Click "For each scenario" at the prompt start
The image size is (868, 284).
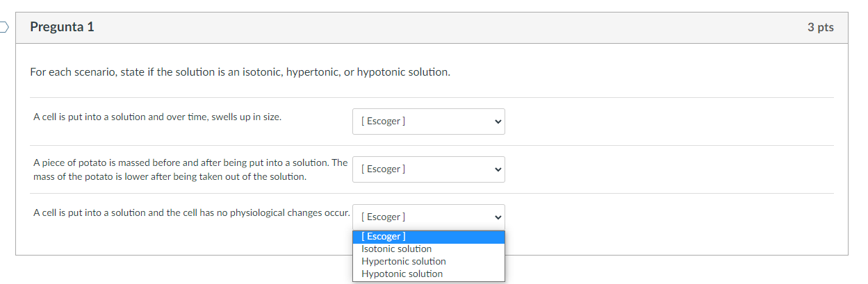pyautogui.click(x=73, y=73)
